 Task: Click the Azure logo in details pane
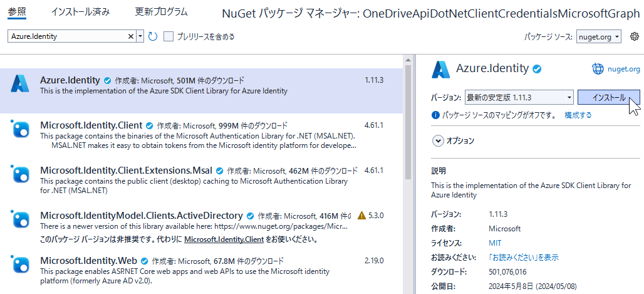tap(440, 69)
